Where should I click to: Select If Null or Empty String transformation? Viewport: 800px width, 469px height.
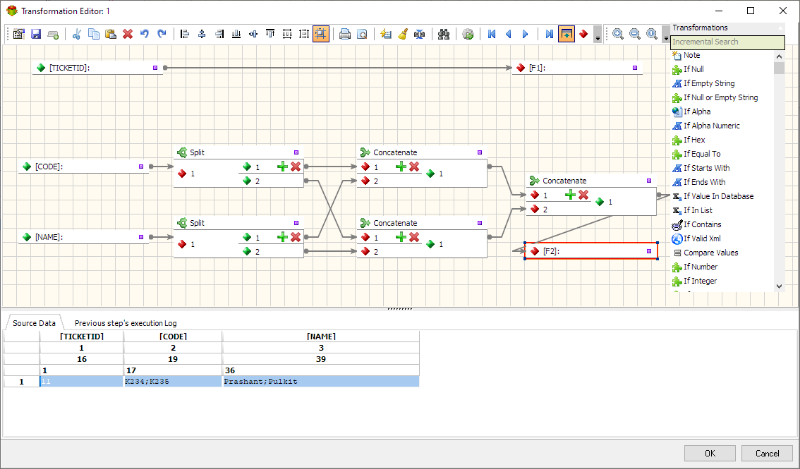pos(720,97)
